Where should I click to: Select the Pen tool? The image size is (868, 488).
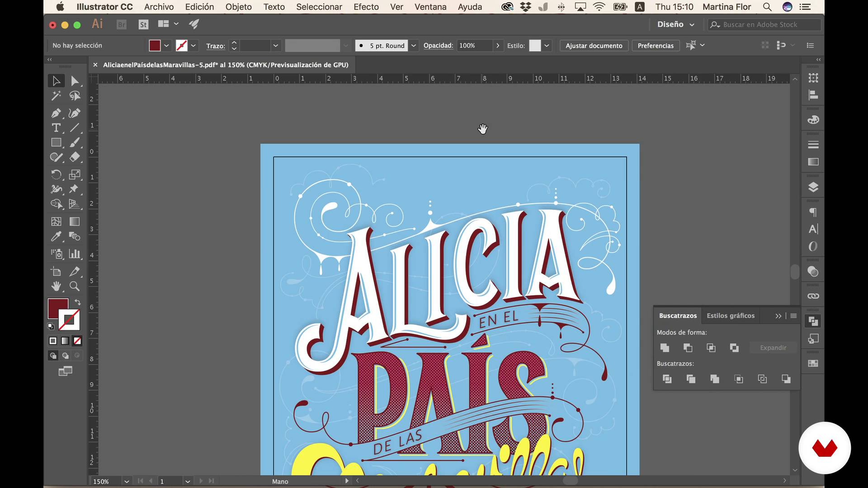pos(56,113)
